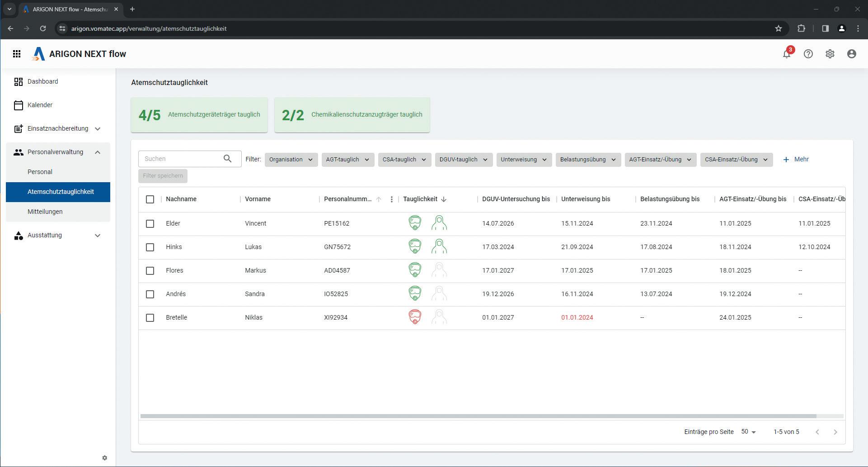Select the Andrés row checkbox
868x467 pixels.
150,294
